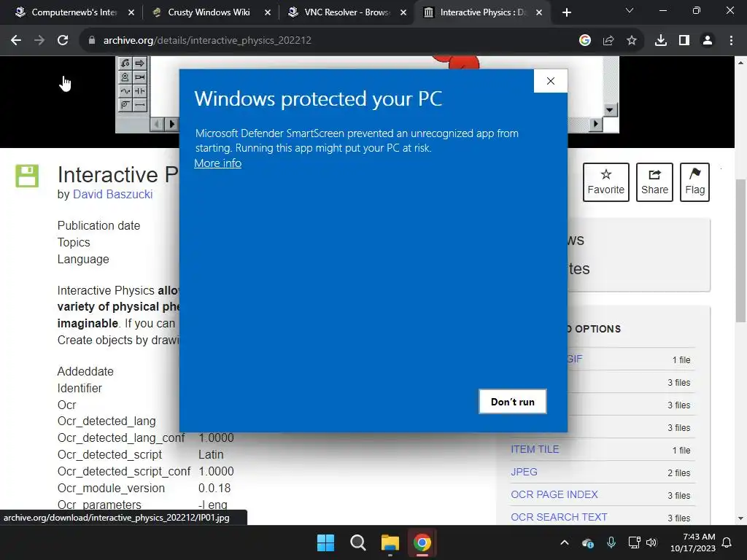Click the OneDrive cloud tray icon

point(588,542)
